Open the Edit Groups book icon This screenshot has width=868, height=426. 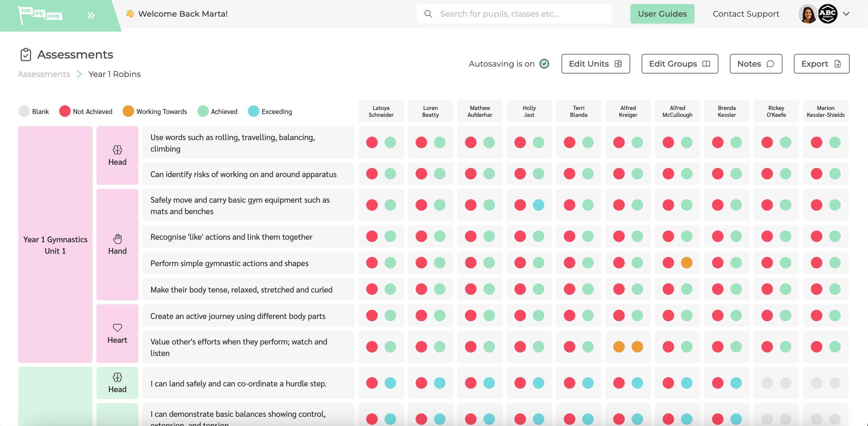point(706,64)
